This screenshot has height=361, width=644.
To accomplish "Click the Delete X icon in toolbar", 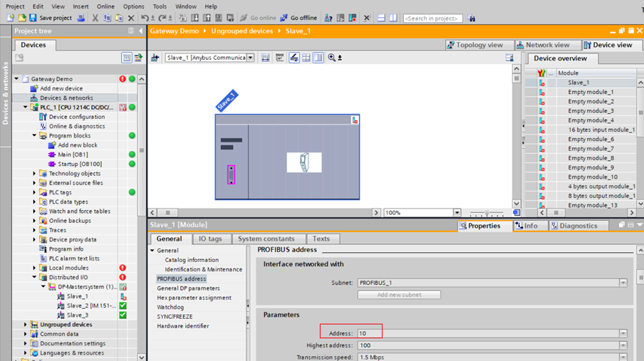I will (x=130, y=18).
